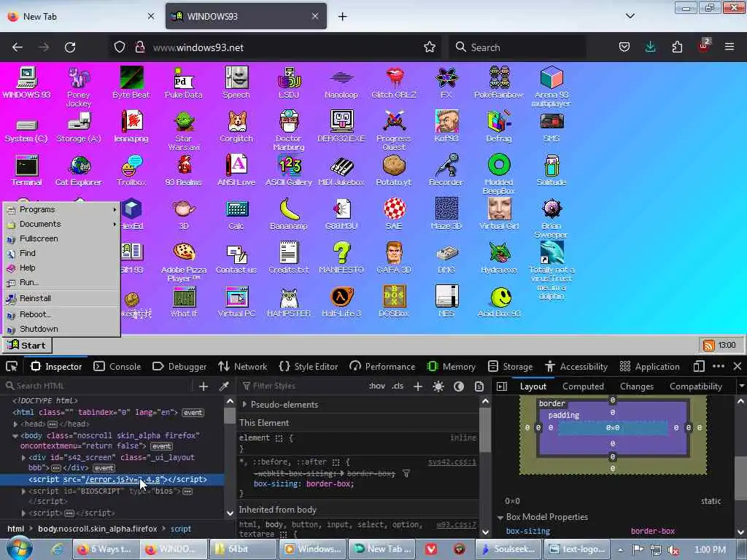Open the Defrag icon
The image size is (747, 560).
(x=499, y=126)
